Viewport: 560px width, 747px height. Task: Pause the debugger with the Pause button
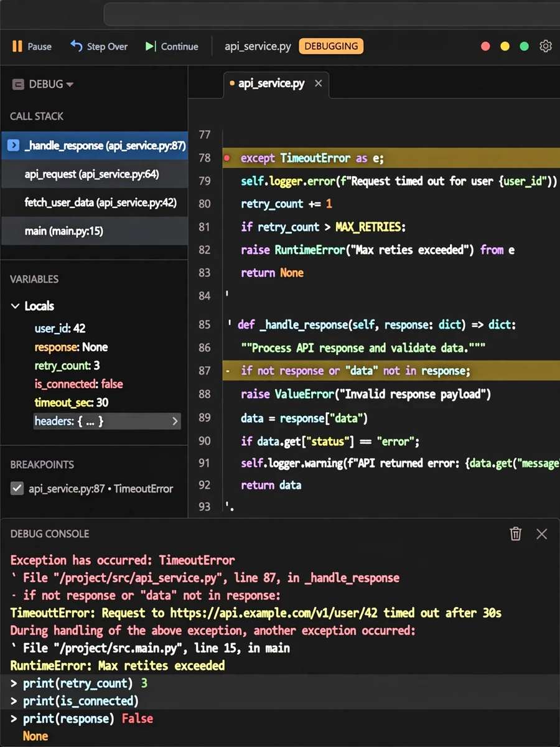[x=31, y=46]
